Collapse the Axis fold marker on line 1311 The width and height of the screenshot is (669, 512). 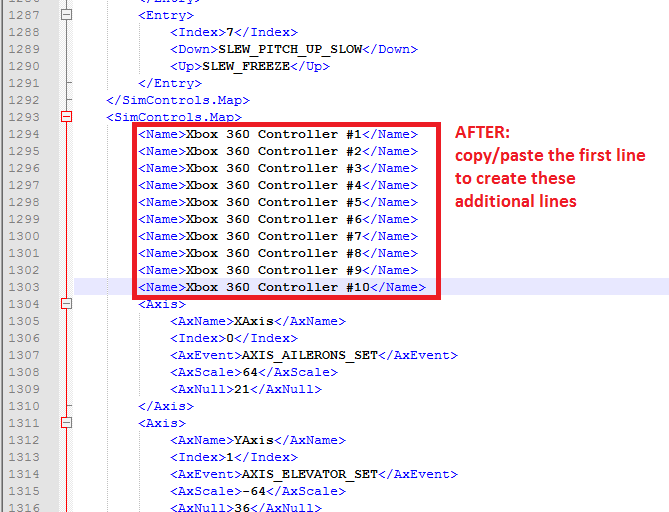67,423
